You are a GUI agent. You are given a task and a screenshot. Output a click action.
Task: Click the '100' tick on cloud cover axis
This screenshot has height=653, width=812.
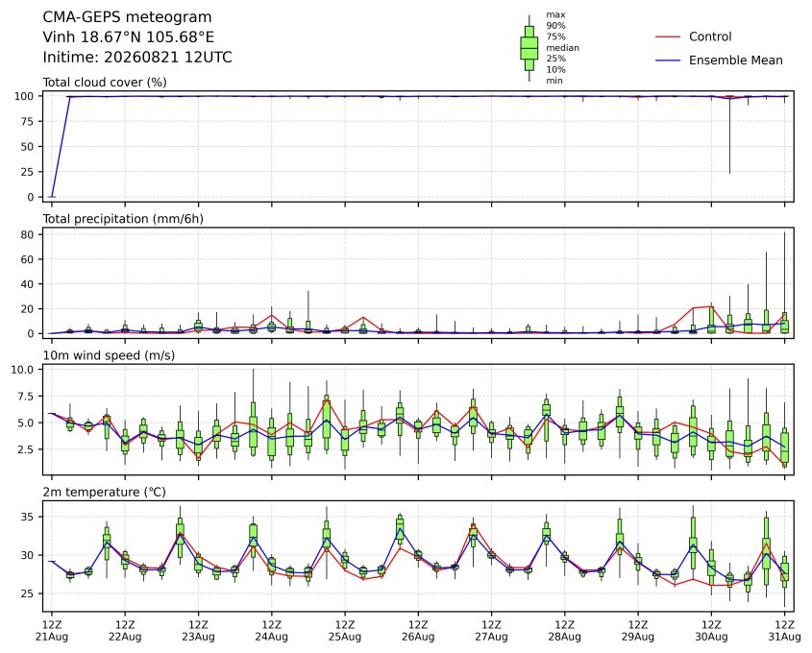tap(24, 96)
